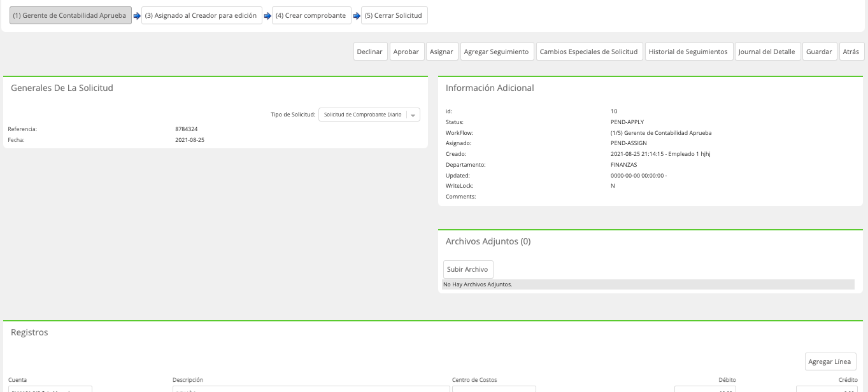
Task: Click the Descripción column header
Action: tap(188, 380)
